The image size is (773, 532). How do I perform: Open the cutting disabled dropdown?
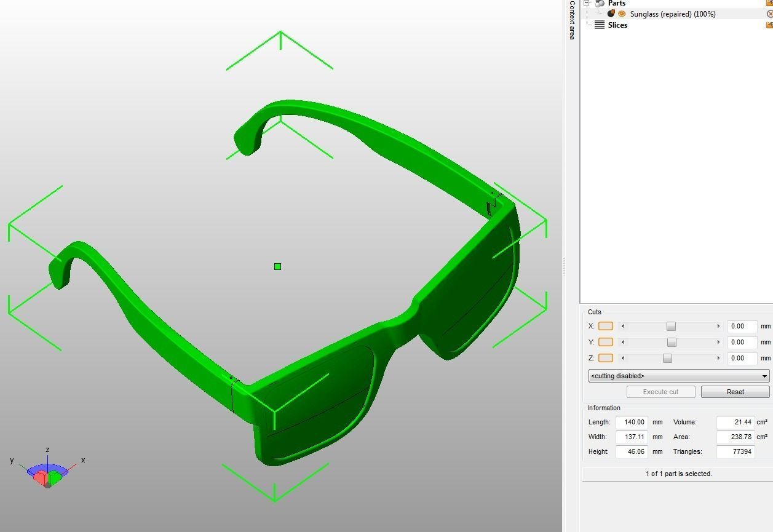click(679, 376)
